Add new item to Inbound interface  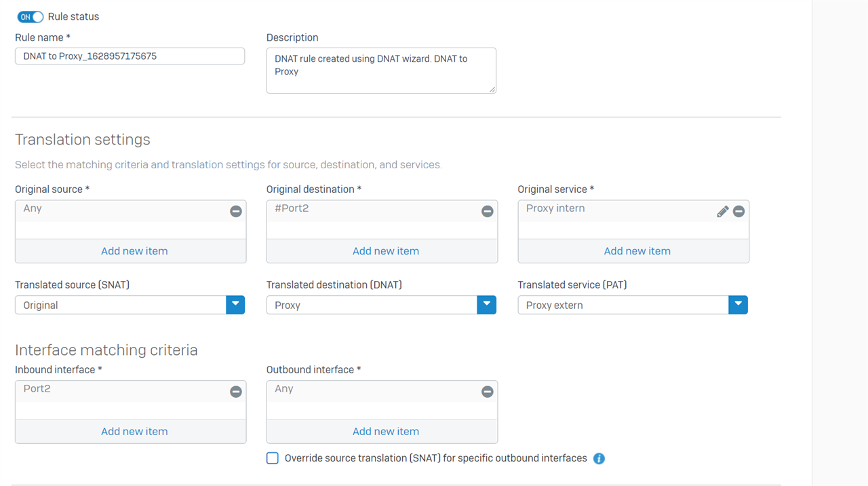(134, 432)
